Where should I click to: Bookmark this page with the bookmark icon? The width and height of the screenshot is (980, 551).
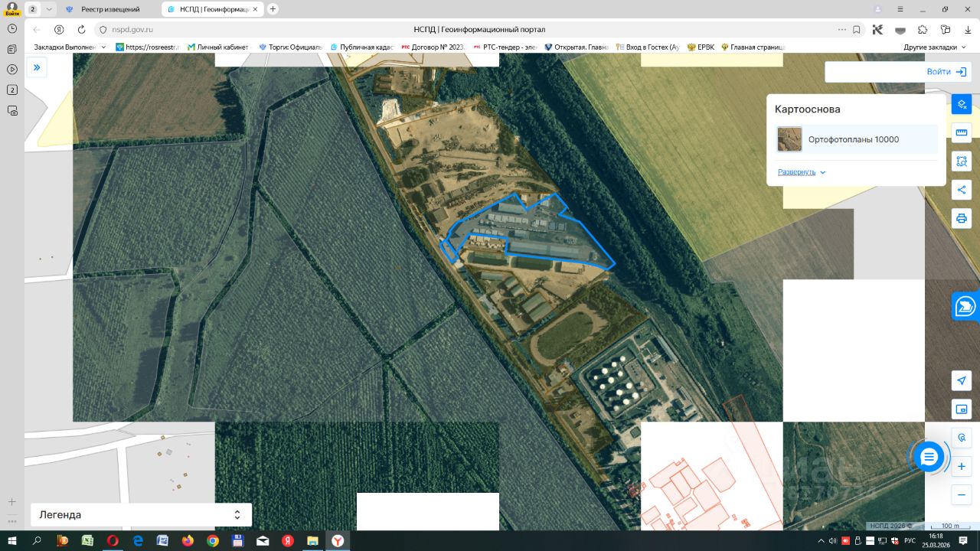click(x=857, y=29)
